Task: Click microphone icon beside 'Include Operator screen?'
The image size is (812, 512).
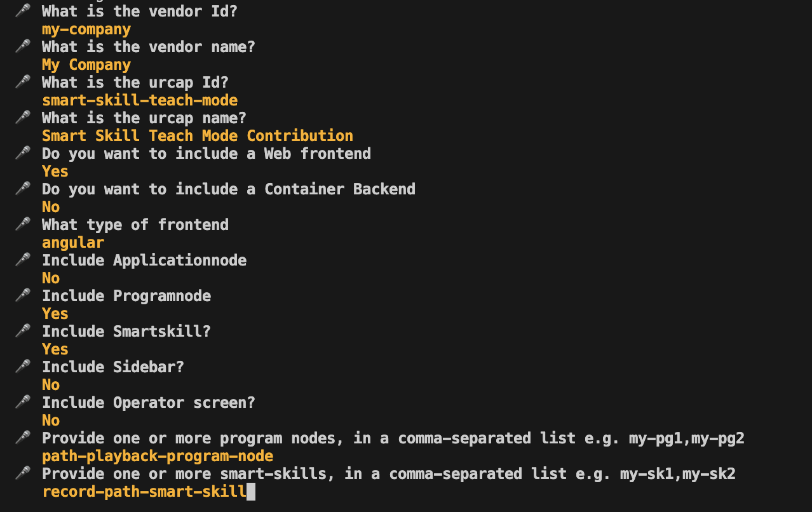Action: coord(23,402)
